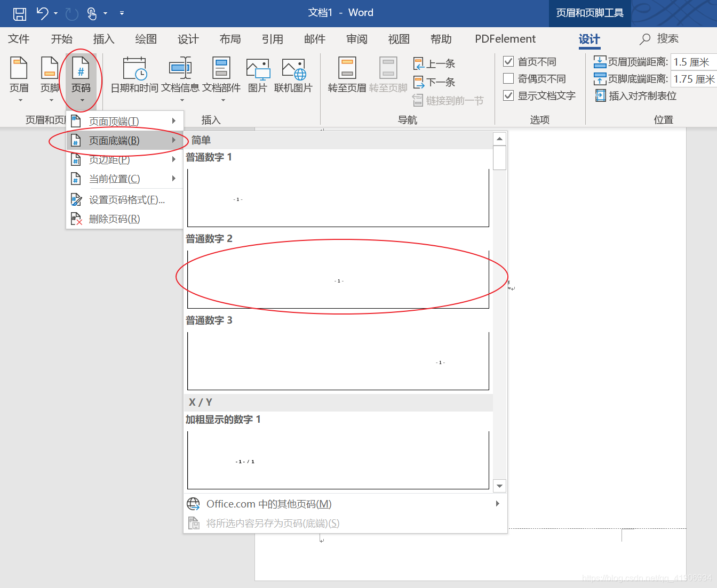The image size is (717, 588).
Task: Switch to the 开始 Home tab
Action: coord(61,39)
